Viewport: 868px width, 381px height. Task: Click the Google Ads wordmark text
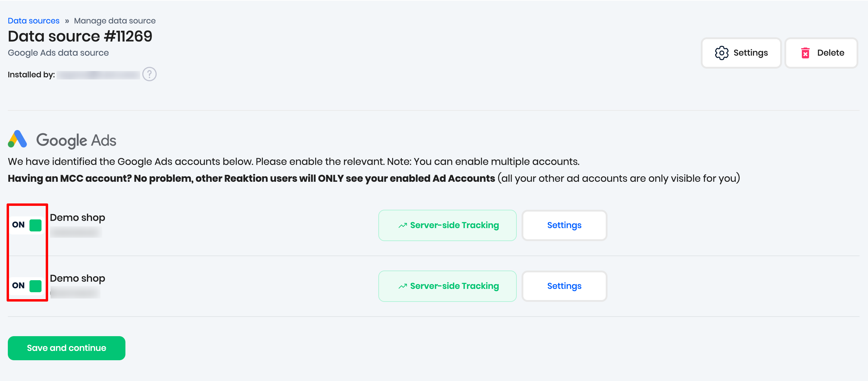pos(76,140)
